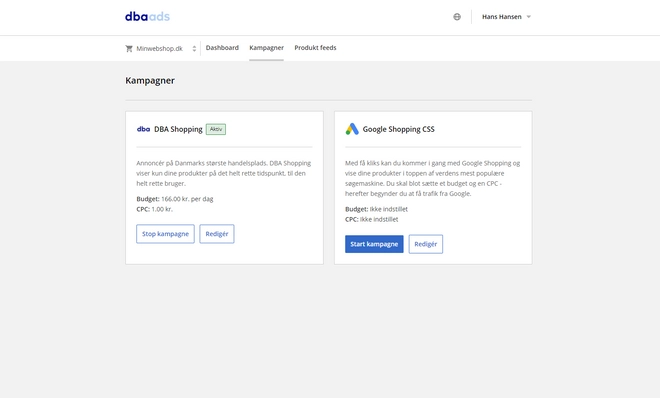Image resolution: width=660 pixels, height=398 pixels.
Task: Click the dba logo in DBA Shopping card
Action: (x=144, y=129)
